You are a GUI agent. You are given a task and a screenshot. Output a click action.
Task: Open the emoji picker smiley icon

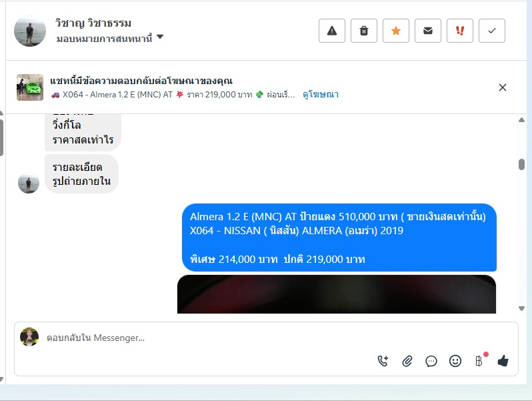[455, 361]
